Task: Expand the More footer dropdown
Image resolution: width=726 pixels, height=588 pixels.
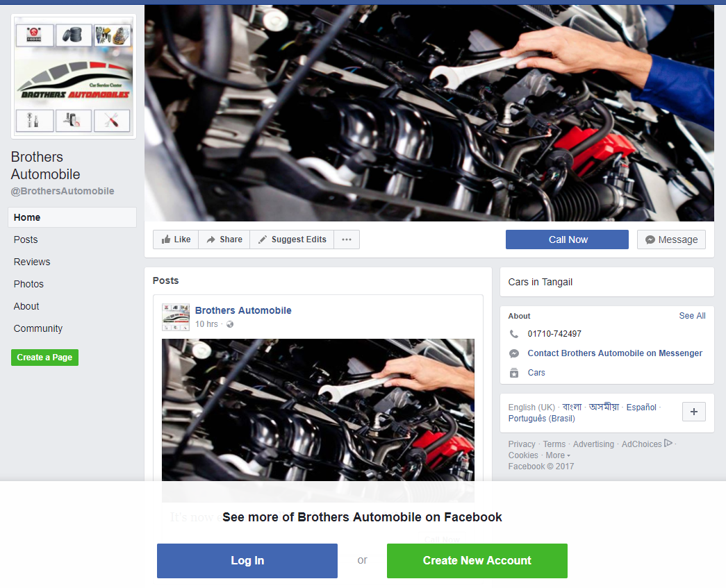Action: click(x=557, y=455)
